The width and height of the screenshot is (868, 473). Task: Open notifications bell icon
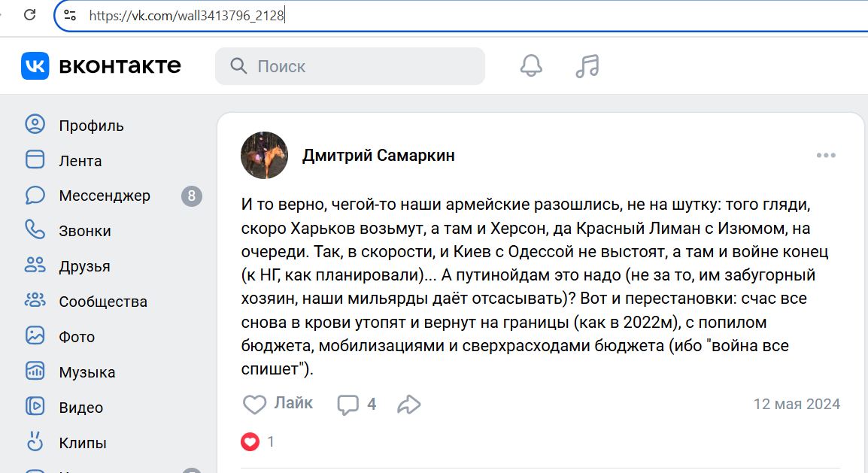click(531, 66)
